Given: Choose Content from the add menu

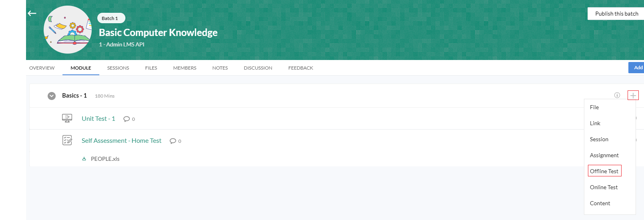Looking at the screenshot, I should (x=600, y=203).
